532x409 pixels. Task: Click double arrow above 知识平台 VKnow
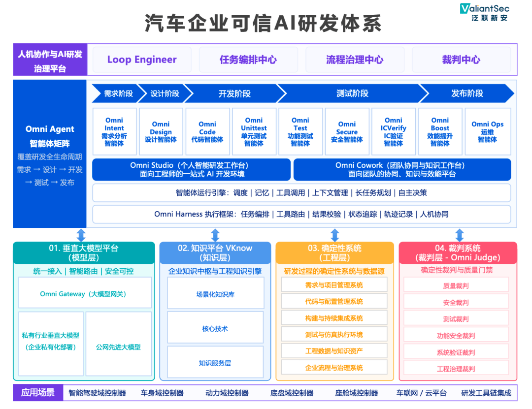215,235
